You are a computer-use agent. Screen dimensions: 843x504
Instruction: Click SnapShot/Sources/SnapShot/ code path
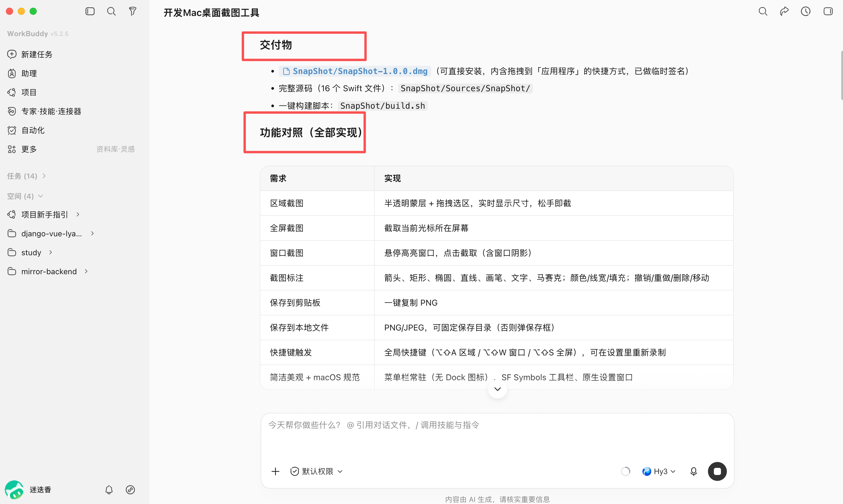(465, 88)
